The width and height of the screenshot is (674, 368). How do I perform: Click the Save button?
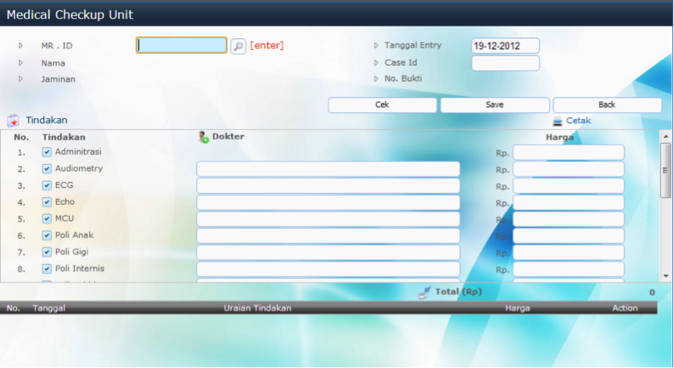click(495, 105)
